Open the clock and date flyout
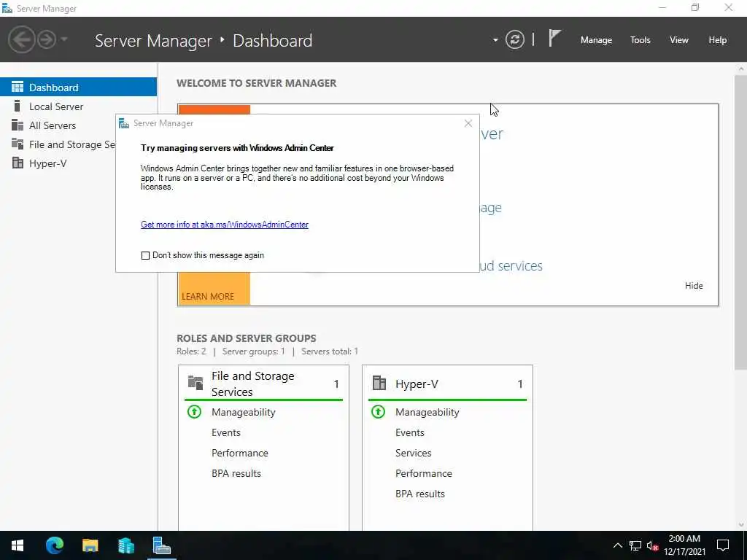Viewport: 747px width, 560px height. (684, 545)
